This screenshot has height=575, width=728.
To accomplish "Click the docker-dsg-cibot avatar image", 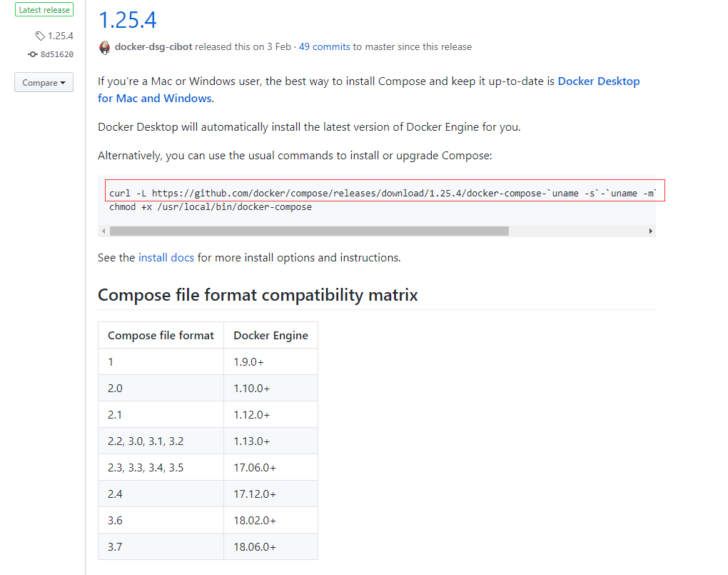I will click(x=105, y=47).
